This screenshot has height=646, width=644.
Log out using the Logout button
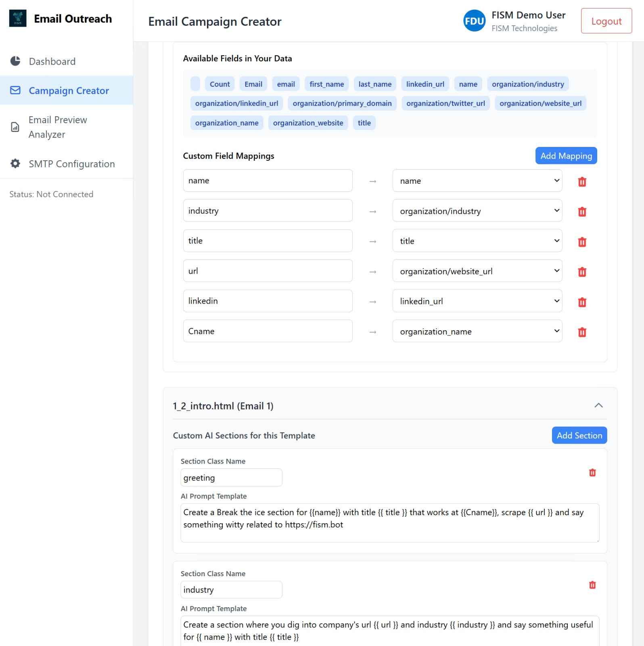(x=606, y=21)
